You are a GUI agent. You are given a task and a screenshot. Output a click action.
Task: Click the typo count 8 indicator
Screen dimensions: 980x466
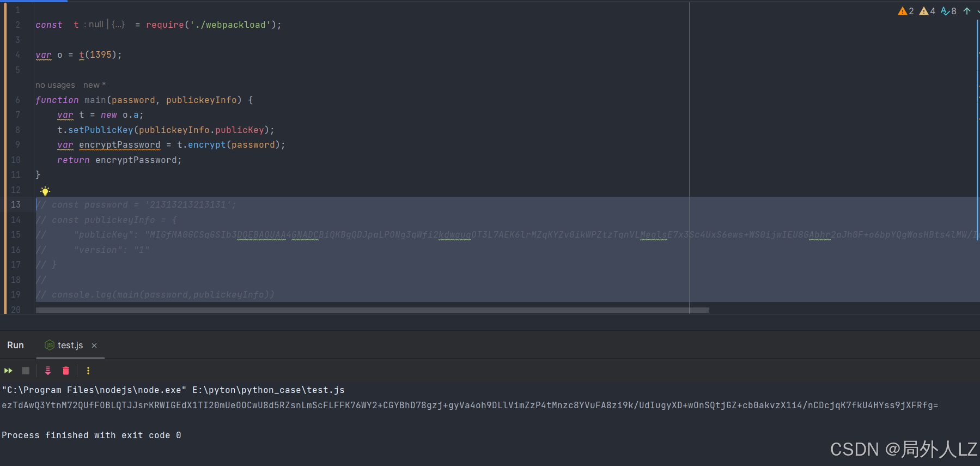click(x=948, y=11)
